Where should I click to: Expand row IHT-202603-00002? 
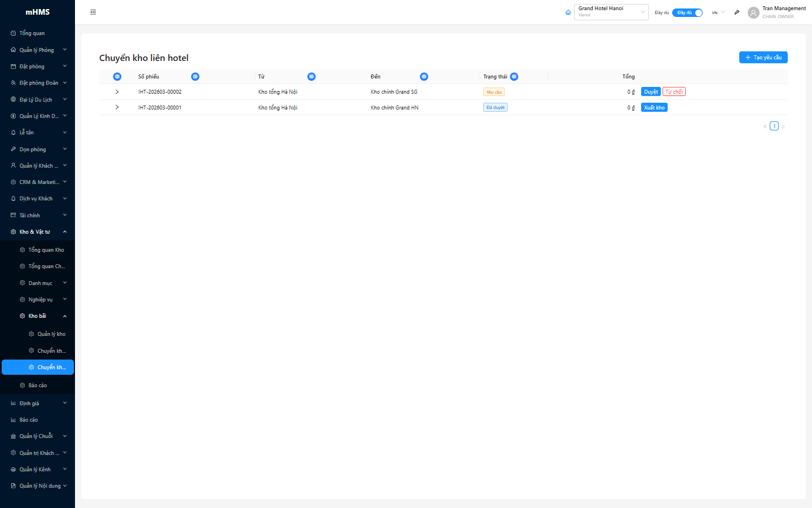pyautogui.click(x=117, y=92)
